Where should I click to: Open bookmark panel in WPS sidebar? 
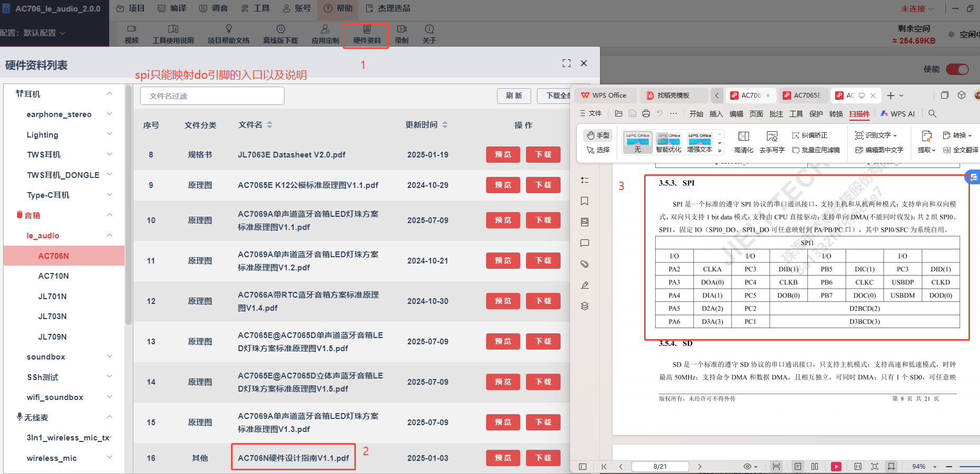point(585,201)
